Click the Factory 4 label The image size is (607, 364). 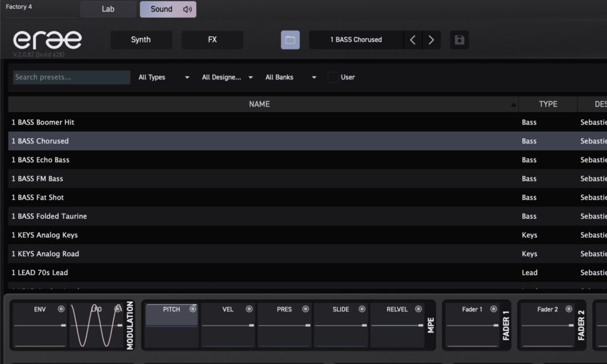[18, 7]
